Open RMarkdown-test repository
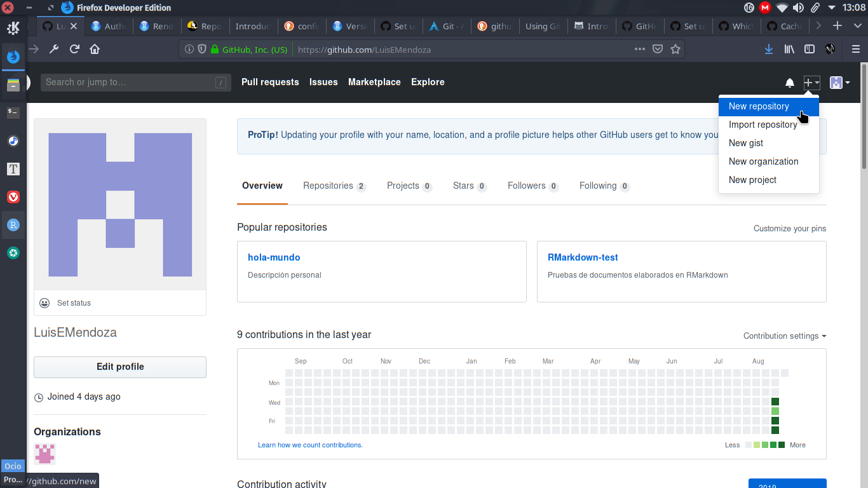868x488 pixels. pyautogui.click(x=583, y=257)
